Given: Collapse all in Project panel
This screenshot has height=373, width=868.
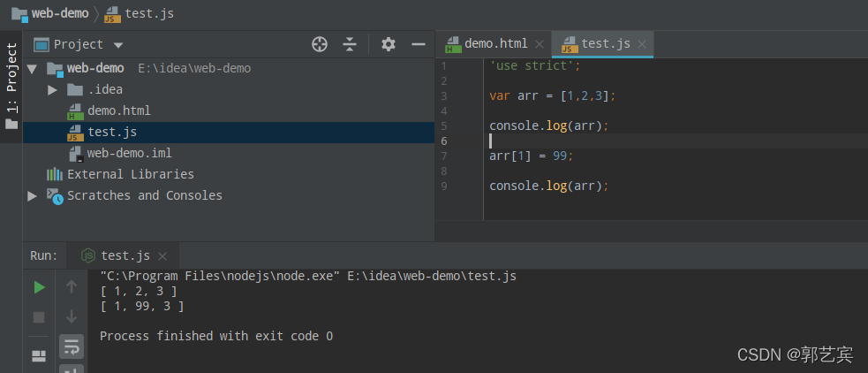Looking at the screenshot, I should [x=350, y=44].
